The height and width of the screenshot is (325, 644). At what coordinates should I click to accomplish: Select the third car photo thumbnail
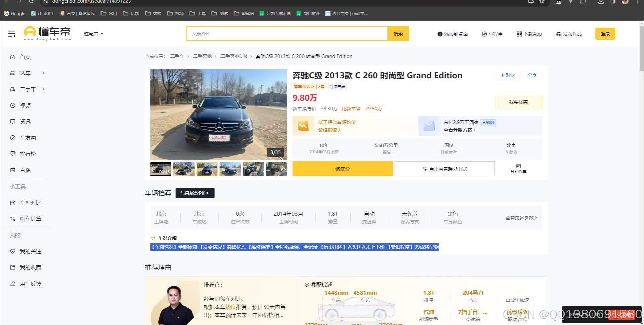(x=207, y=169)
